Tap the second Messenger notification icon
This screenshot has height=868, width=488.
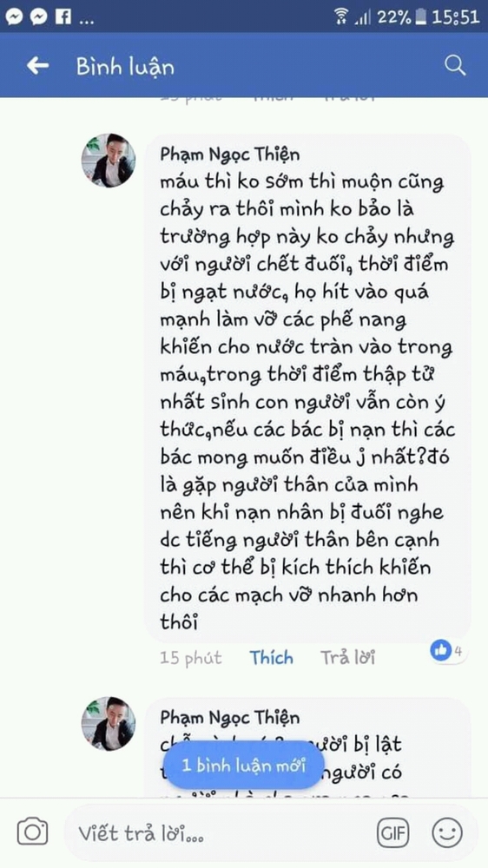(38, 17)
